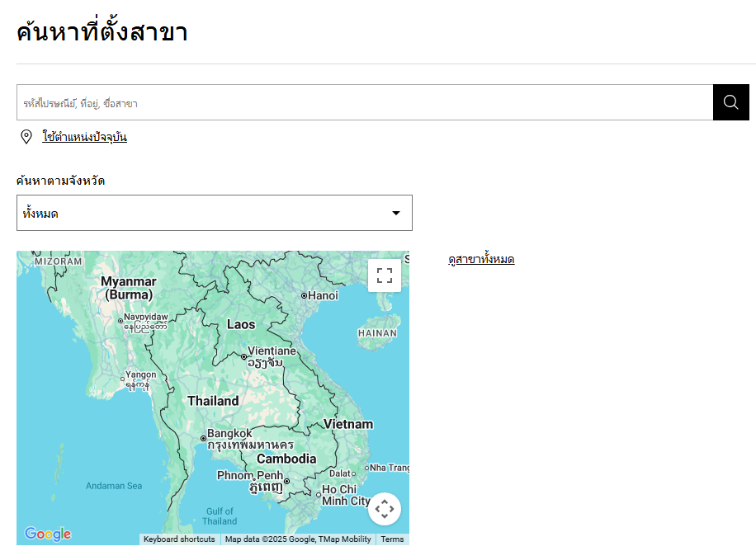Screen dimensions: 756x551
Task: Click the Hainan label on map
Action: tap(377, 333)
